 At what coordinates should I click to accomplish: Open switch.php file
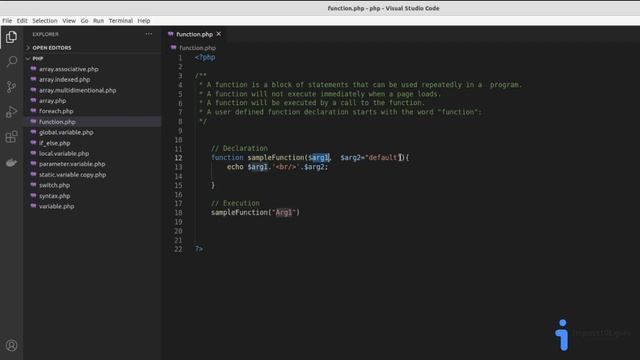tap(54, 185)
